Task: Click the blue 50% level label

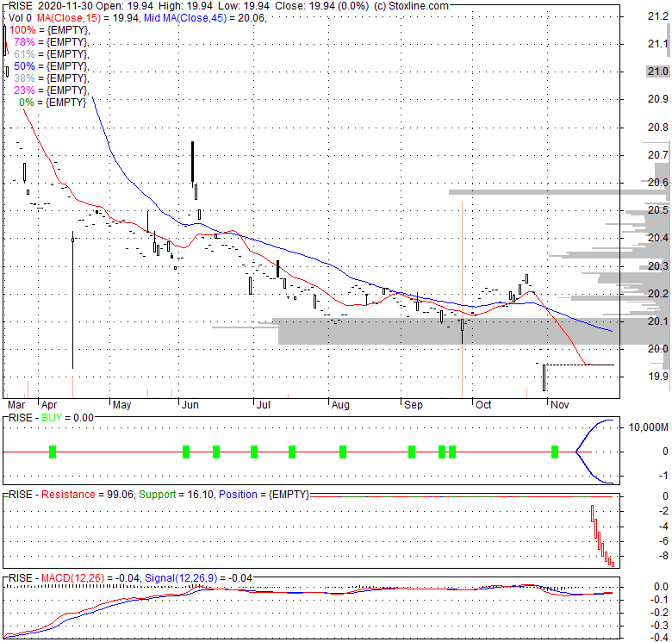Action: 24,66
